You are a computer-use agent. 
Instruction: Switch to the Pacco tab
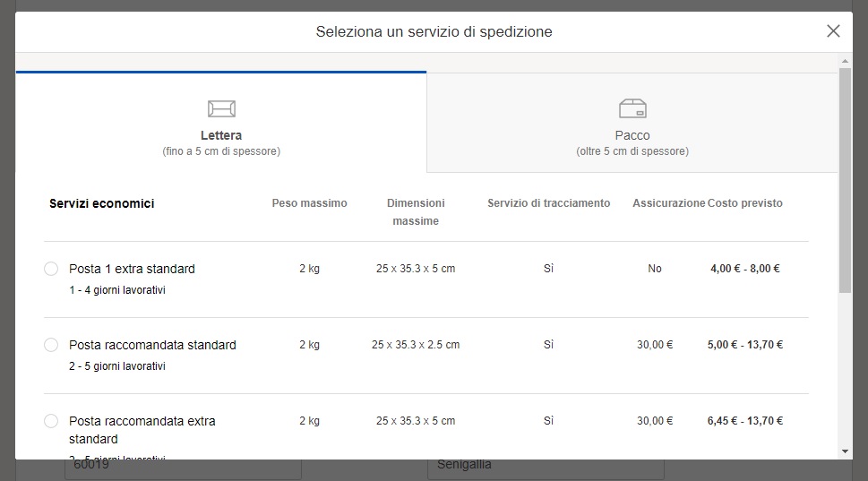coord(632,123)
